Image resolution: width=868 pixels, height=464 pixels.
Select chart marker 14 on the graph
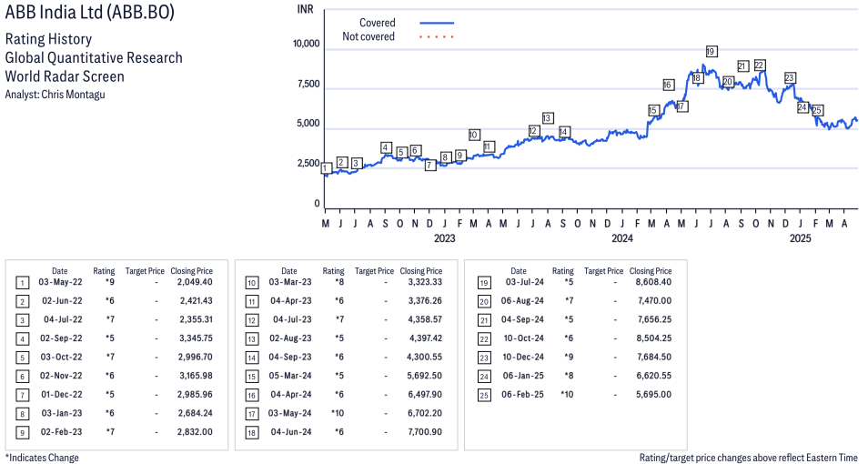pos(563,132)
